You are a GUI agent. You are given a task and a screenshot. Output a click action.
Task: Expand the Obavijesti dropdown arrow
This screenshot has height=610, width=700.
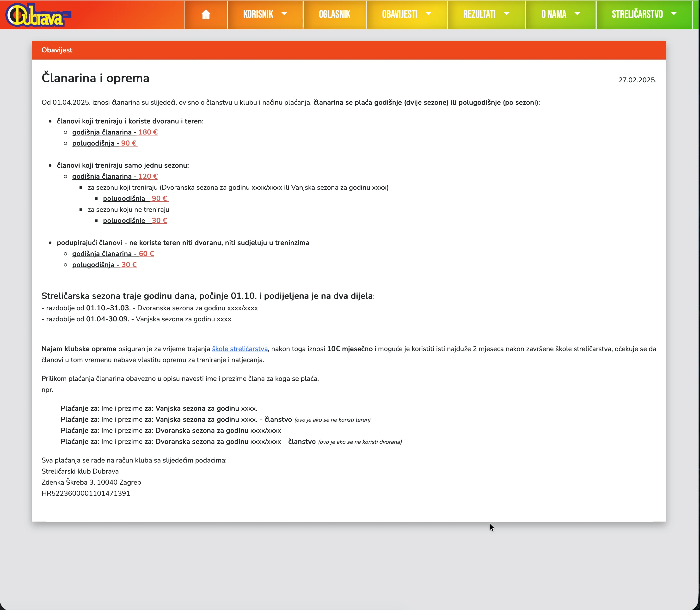tap(429, 14)
